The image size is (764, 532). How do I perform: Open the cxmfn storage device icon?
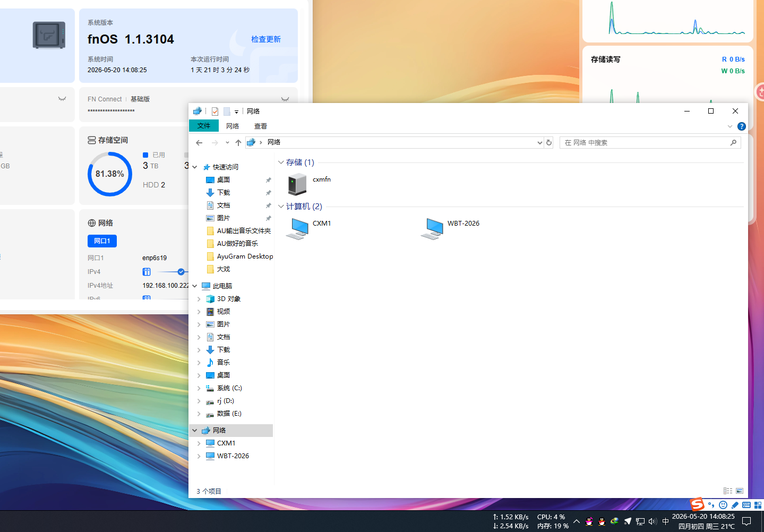pyautogui.click(x=297, y=184)
